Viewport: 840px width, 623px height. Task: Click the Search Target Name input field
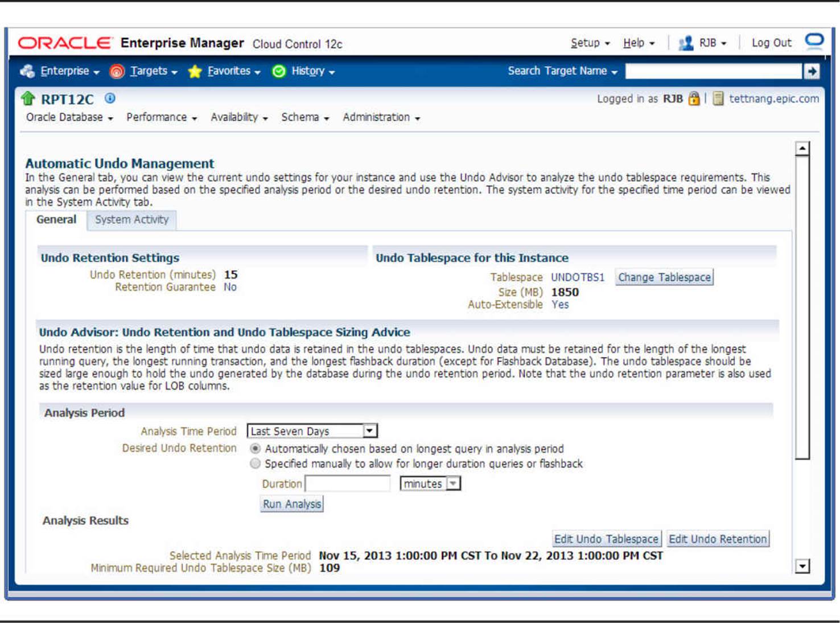coord(713,71)
